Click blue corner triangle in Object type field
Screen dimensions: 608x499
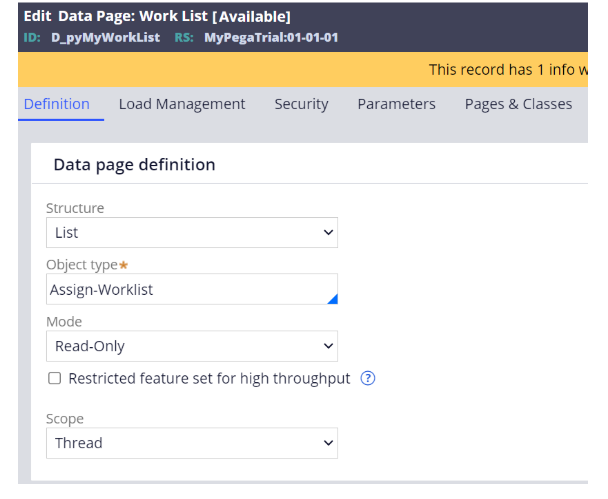tap(331, 298)
